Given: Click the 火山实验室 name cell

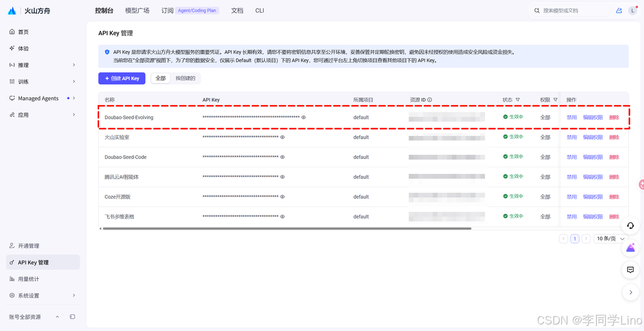Looking at the screenshot, I should pos(117,137).
